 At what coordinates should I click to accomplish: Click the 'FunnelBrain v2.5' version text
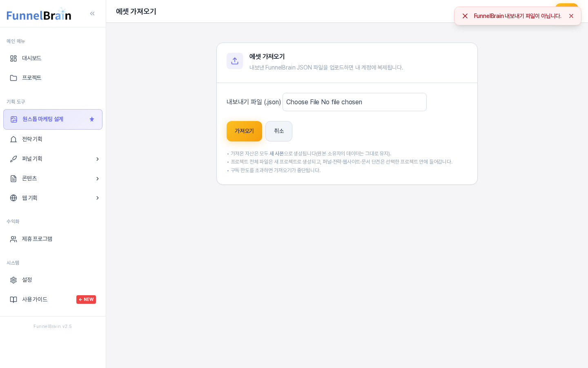tap(53, 326)
